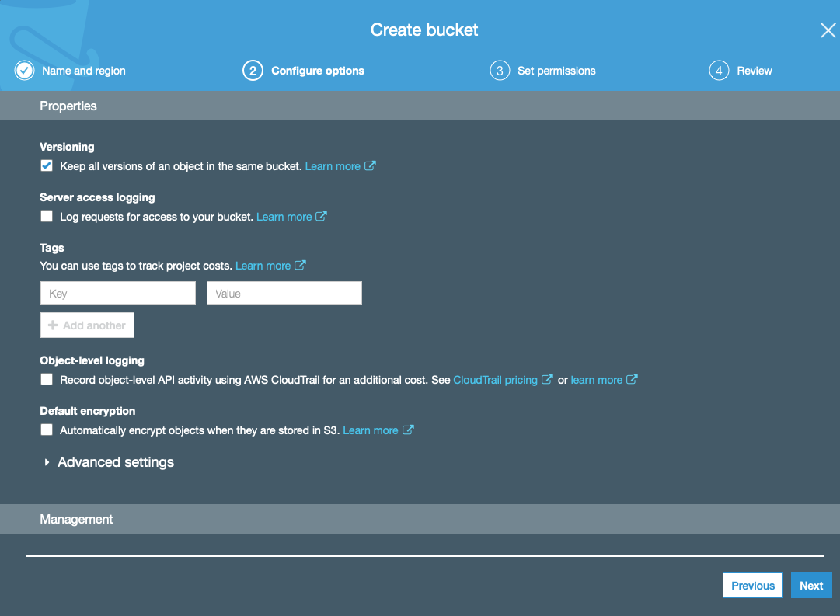
Task: Click the step 3 number circle icon
Action: 499,71
